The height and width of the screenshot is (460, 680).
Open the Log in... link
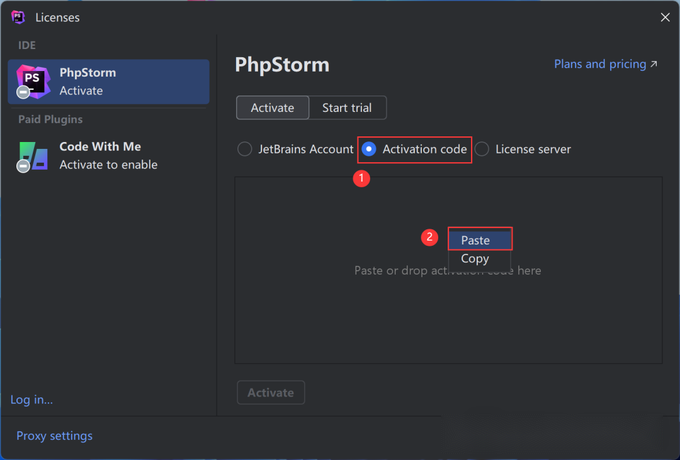click(x=32, y=399)
